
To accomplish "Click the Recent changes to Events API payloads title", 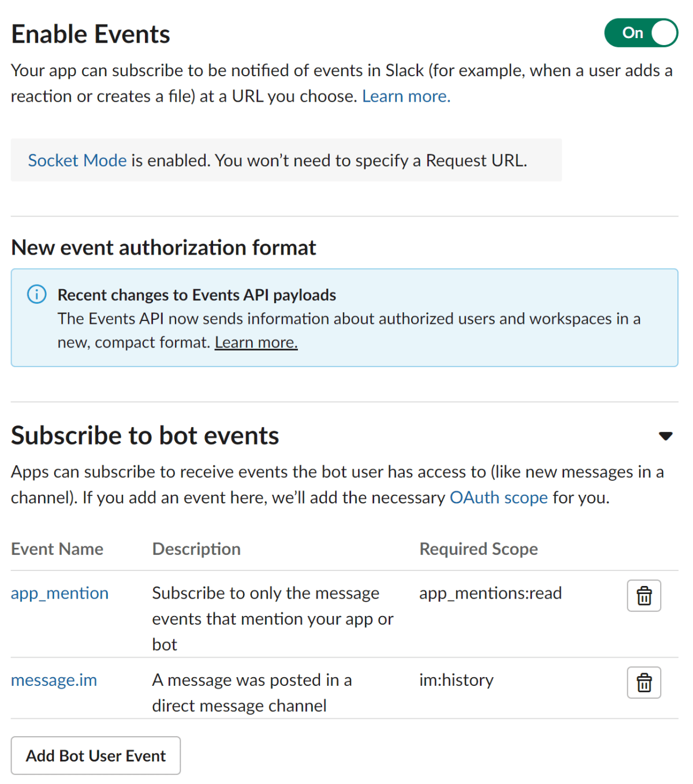I will [x=197, y=295].
